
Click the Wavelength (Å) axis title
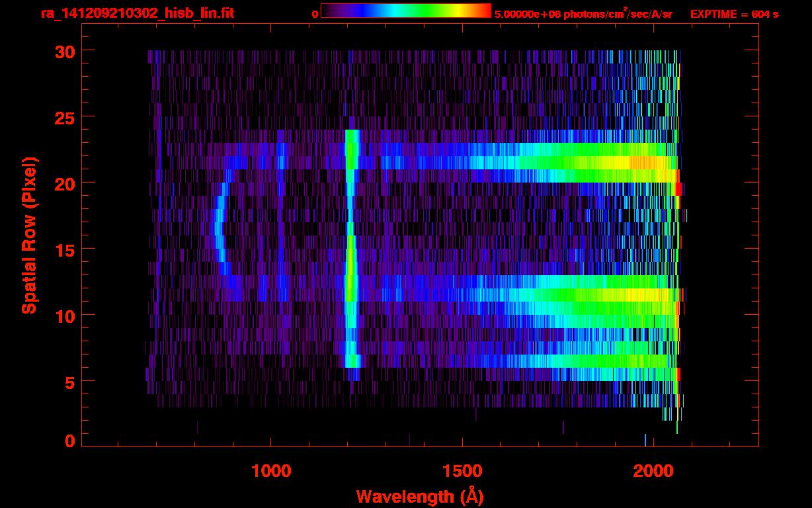[419, 496]
